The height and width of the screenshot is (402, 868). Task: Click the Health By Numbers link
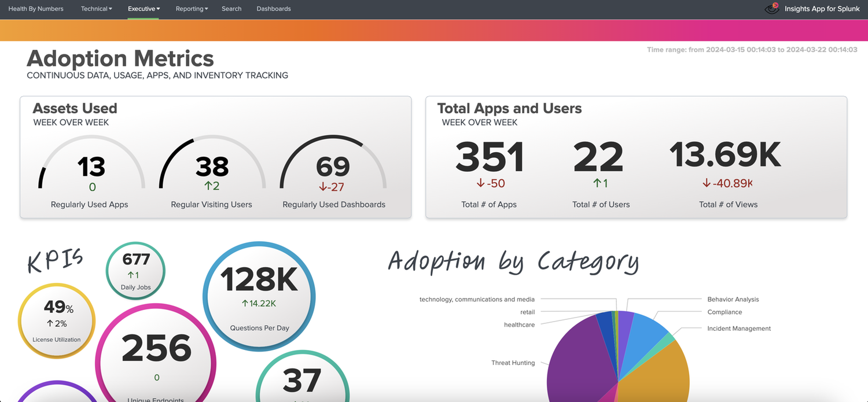pyautogui.click(x=36, y=9)
